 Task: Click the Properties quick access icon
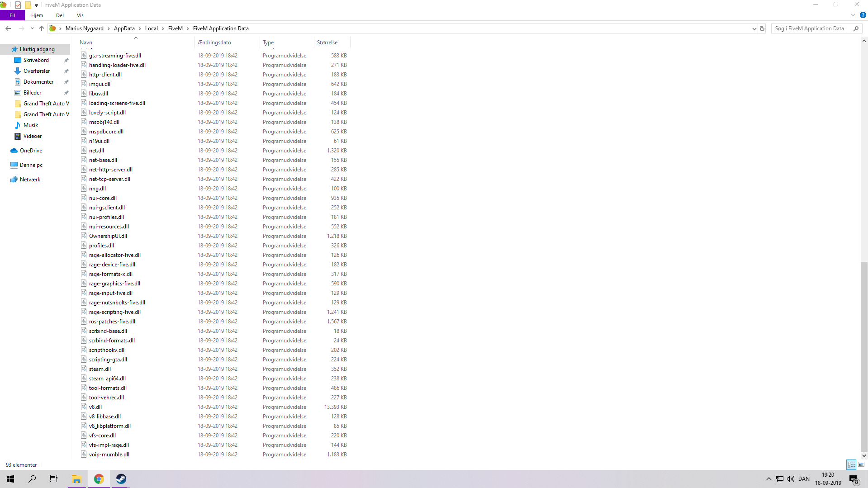(x=18, y=5)
